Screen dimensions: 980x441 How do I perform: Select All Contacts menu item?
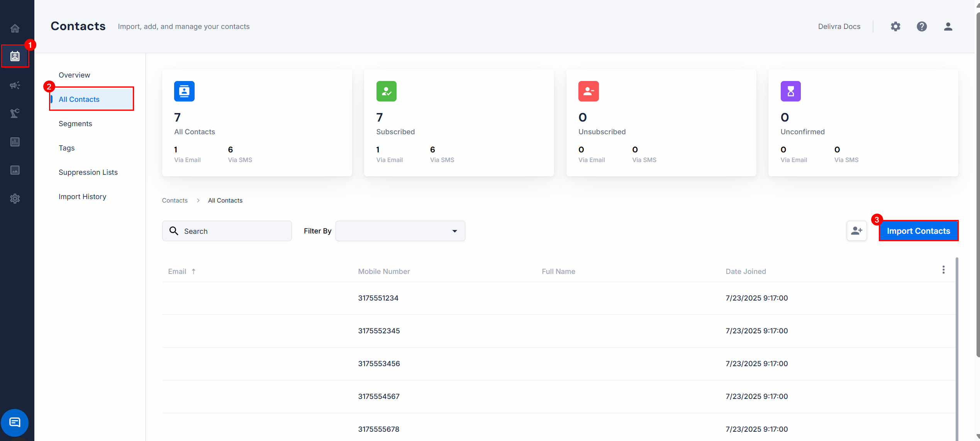(x=92, y=99)
